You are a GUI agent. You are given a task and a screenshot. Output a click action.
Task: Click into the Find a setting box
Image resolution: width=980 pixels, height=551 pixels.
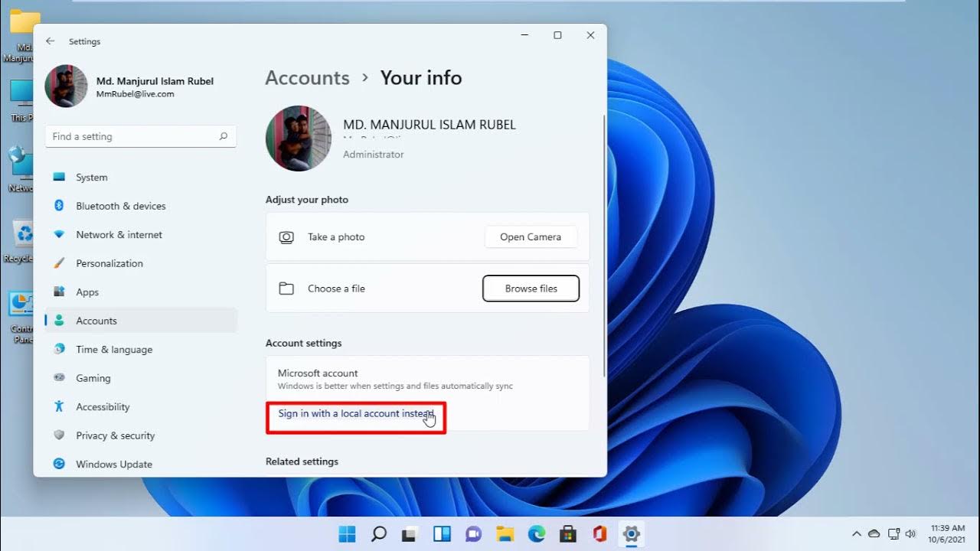coord(141,136)
